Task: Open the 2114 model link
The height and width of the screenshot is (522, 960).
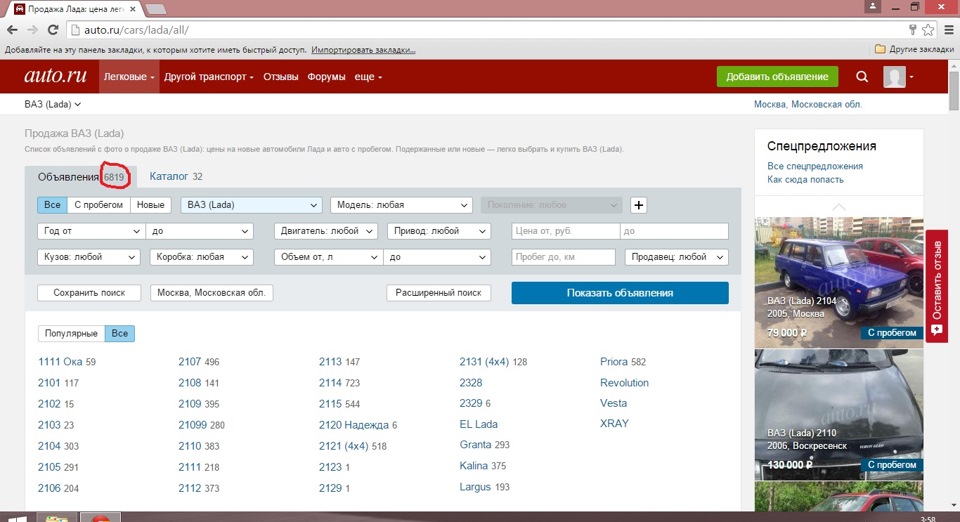Action: pyautogui.click(x=330, y=382)
